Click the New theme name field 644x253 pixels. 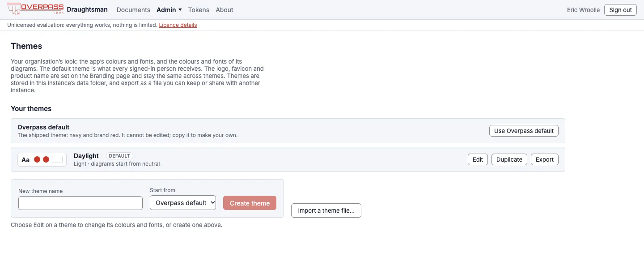tap(80, 203)
